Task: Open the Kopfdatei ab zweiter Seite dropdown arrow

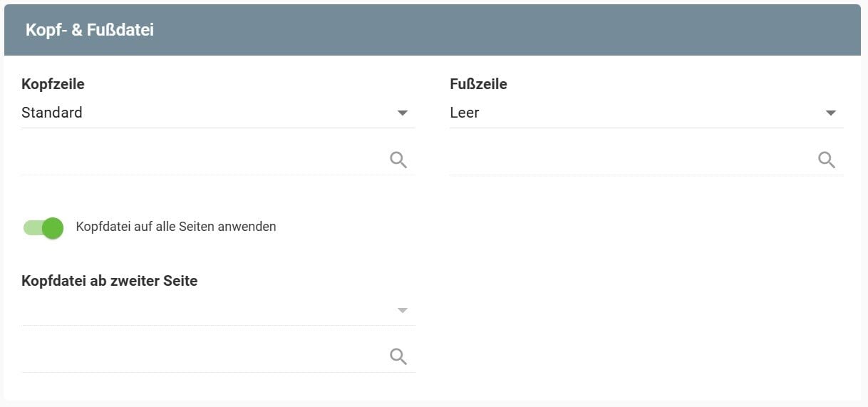Action: (403, 310)
